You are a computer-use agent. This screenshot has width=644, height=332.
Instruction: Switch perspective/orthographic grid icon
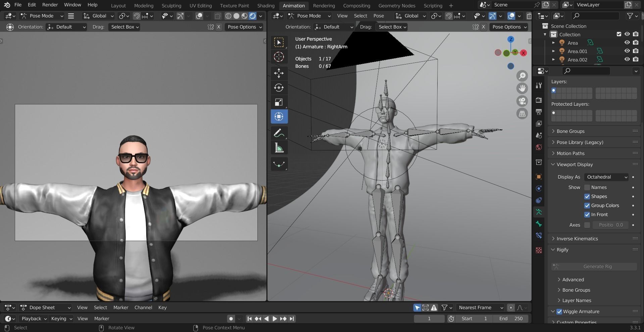(522, 114)
